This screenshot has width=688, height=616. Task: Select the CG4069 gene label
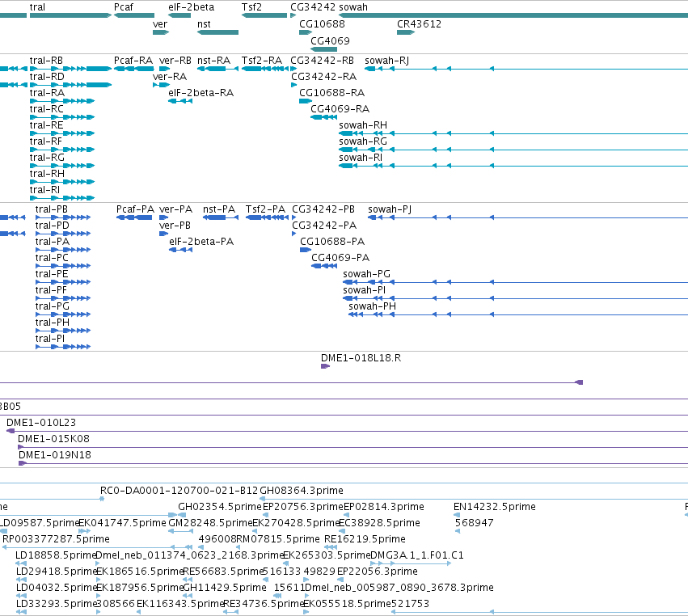(x=330, y=41)
